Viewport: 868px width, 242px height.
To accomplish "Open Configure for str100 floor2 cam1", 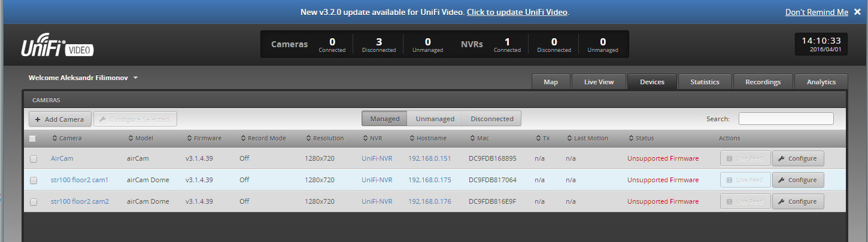I will (x=797, y=180).
